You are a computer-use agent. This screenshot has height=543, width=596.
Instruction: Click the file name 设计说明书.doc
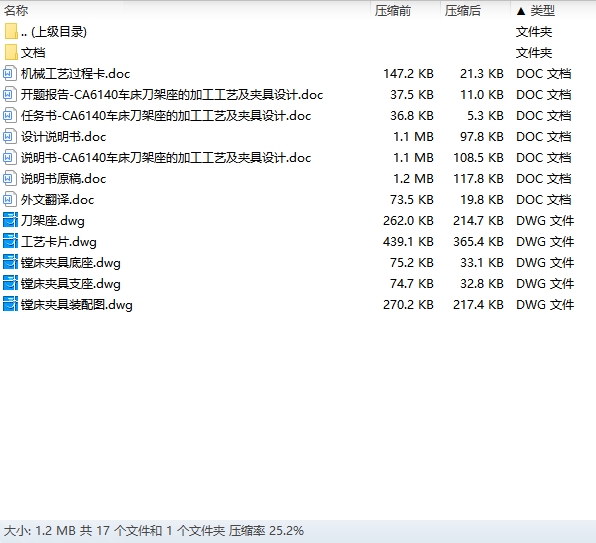[63, 137]
